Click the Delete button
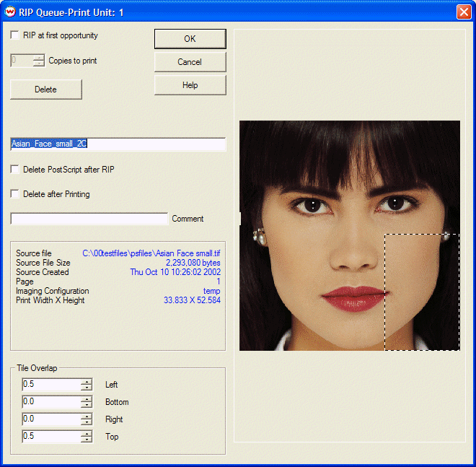 tap(45, 90)
